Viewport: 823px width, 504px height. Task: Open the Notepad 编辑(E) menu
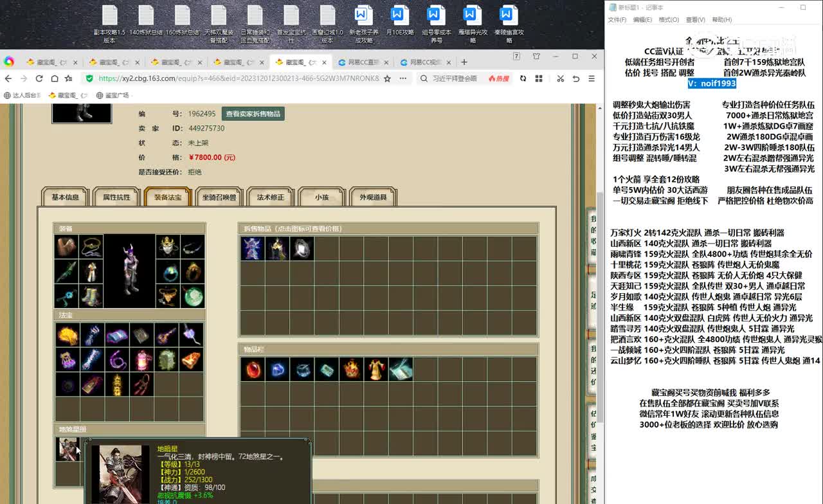[642, 20]
